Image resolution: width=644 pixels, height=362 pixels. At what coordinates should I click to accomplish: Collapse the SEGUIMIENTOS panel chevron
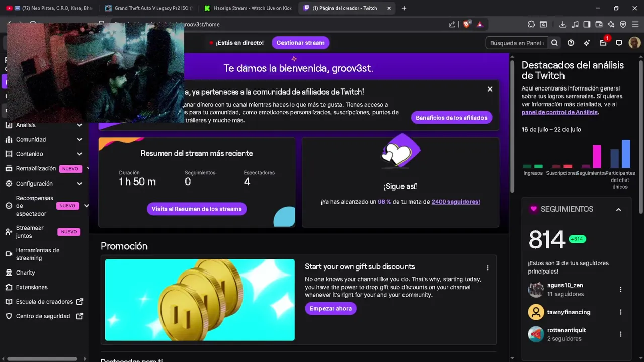pos(618,209)
